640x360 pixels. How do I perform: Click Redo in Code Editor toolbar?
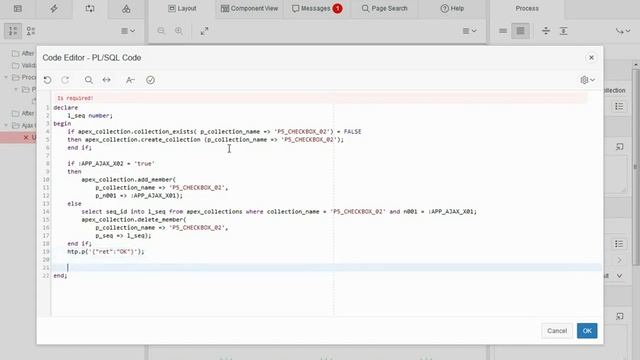pyautogui.click(x=65, y=80)
